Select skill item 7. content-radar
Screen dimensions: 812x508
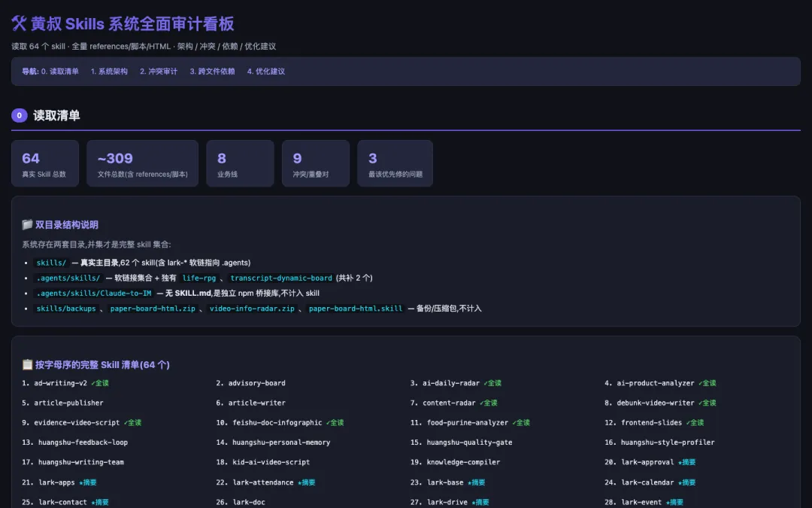[x=453, y=403]
